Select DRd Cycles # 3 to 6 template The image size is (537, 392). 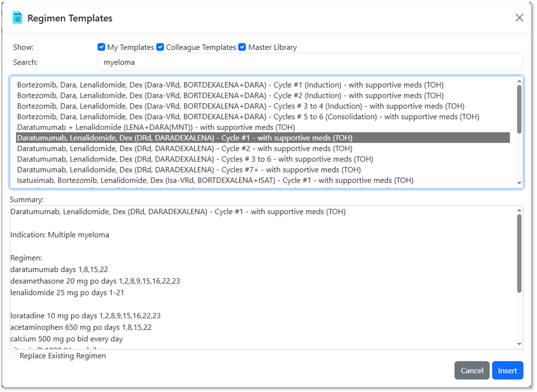[263, 159]
